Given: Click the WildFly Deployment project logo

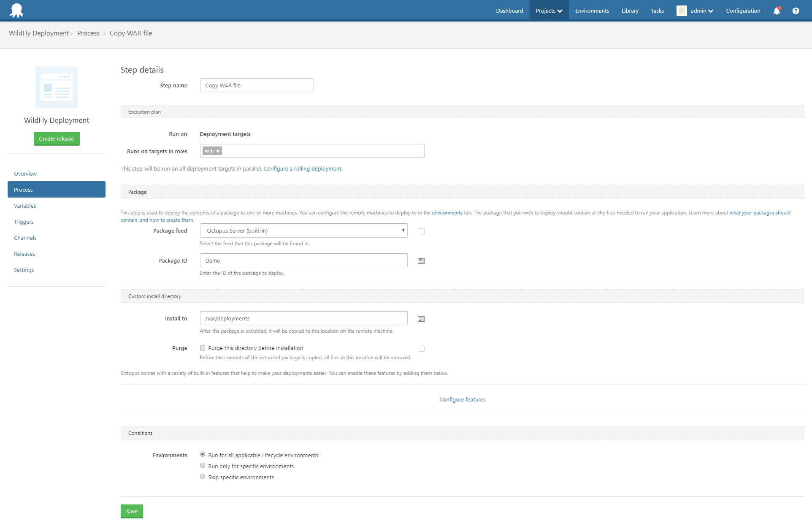Looking at the screenshot, I should (x=57, y=87).
